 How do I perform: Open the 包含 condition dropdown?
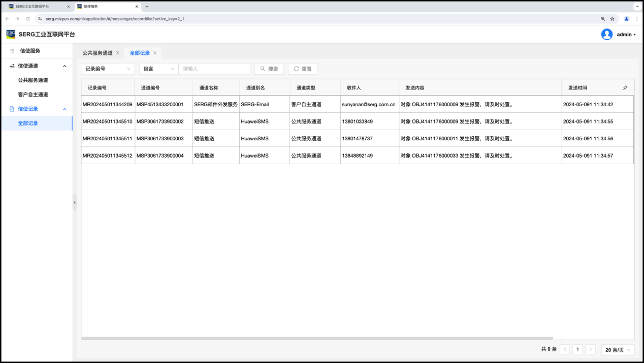point(158,69)
